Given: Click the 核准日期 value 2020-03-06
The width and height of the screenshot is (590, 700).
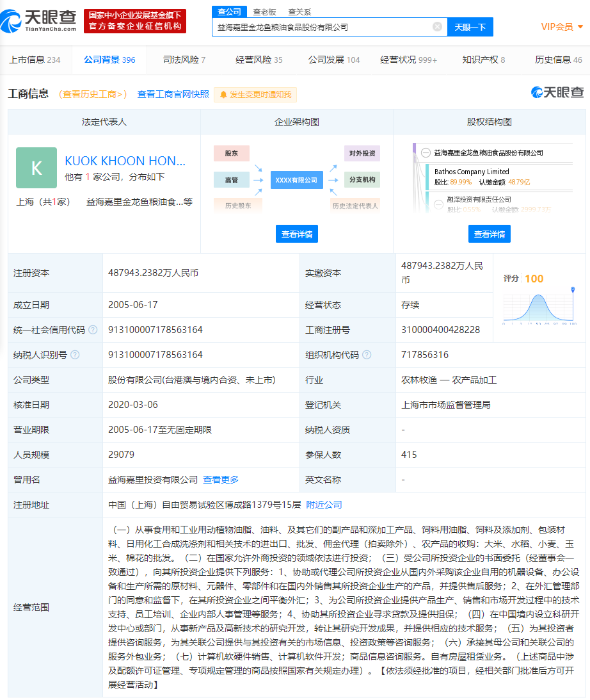Looking at the screenshot, I should click(x=133, y=405).
